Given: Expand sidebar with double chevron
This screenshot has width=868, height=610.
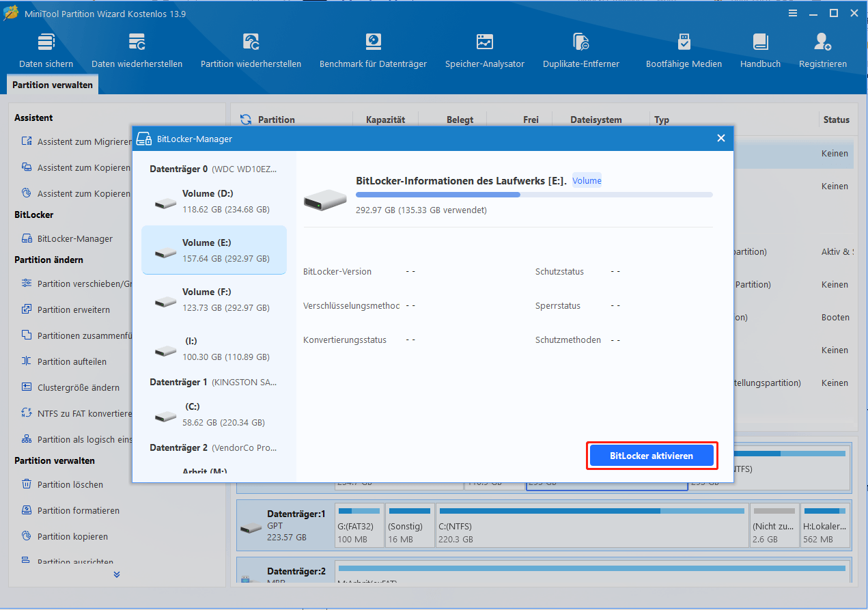Looking at the screenshot, I should [117, 574].
